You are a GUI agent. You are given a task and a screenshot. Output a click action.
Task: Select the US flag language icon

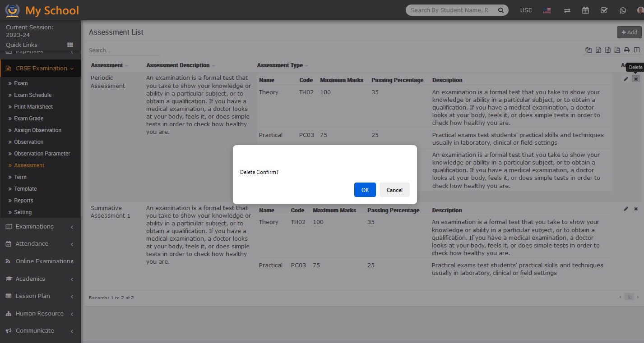(547, 10)
